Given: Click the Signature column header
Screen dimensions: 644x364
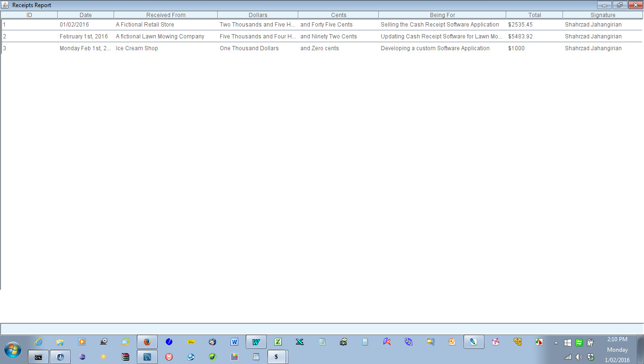Looking at the screenshot, I should (x=602, y=15).
